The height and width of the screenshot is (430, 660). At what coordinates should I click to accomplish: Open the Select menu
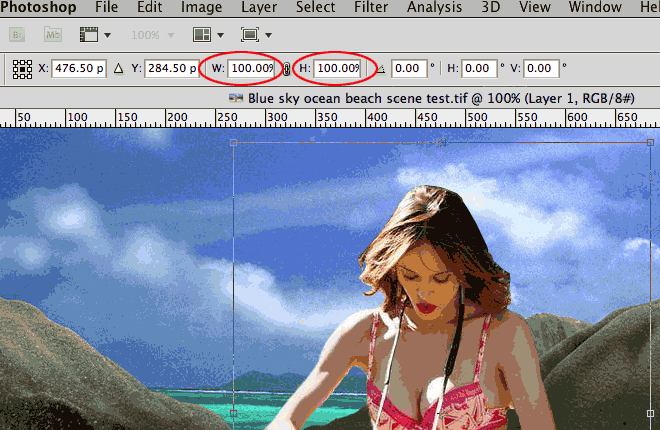(315, 7)
